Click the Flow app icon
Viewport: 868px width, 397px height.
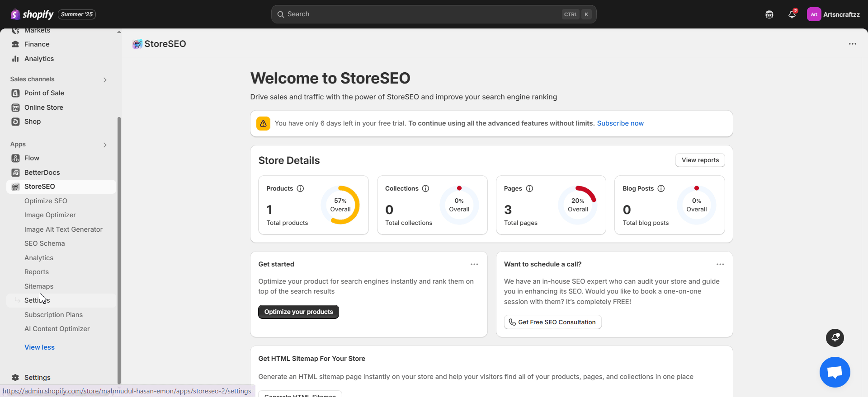click(15, 158)
